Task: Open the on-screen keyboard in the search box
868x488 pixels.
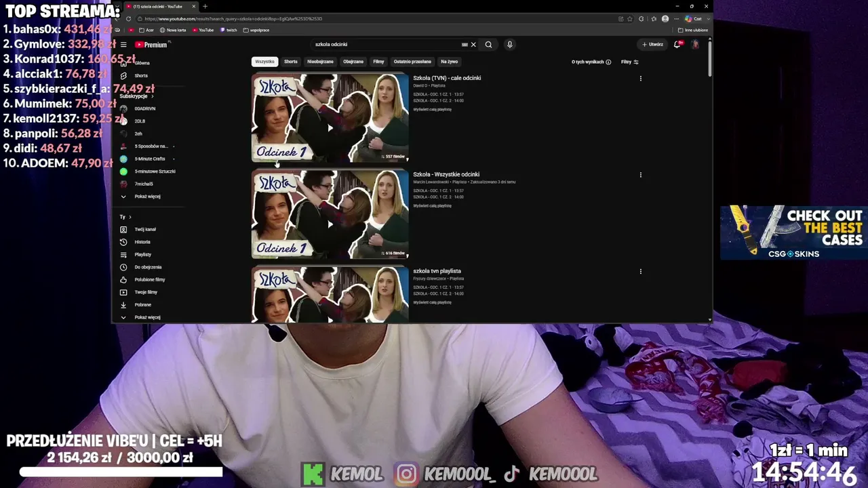Action: pyautogui.click(x=465, y=45)
